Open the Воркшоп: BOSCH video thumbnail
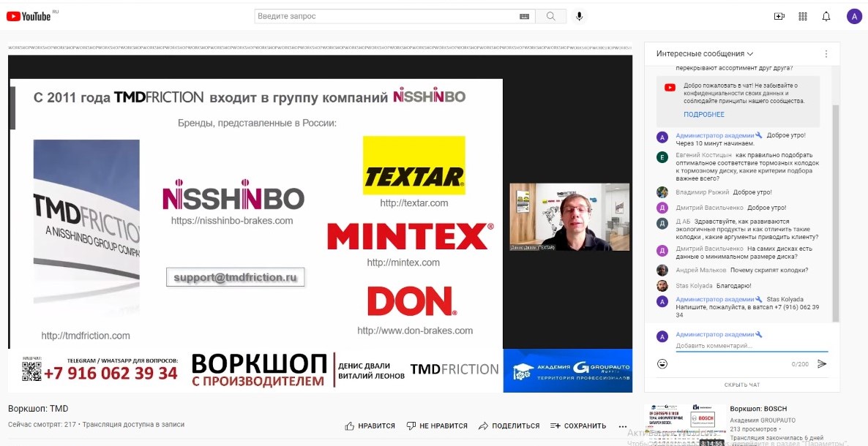The image size is (868, 446). pyautogui.click(x=684, y=425)
